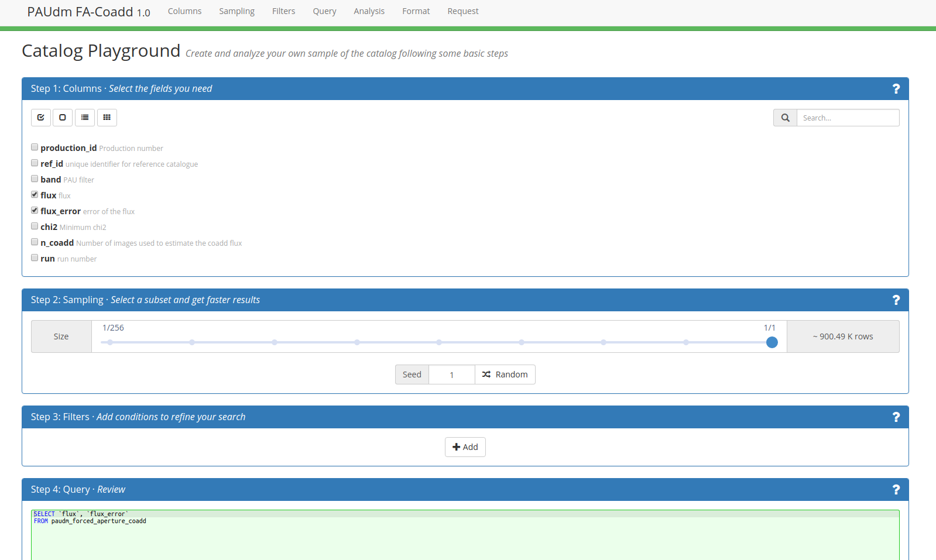Viewport: 936px width, 560px height.
Task: Open help for Step 1 Columns
Action: [x=896, y=89]
